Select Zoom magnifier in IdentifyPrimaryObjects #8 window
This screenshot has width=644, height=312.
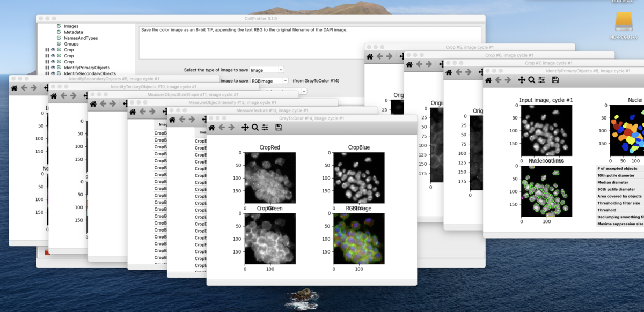point(531,80)
